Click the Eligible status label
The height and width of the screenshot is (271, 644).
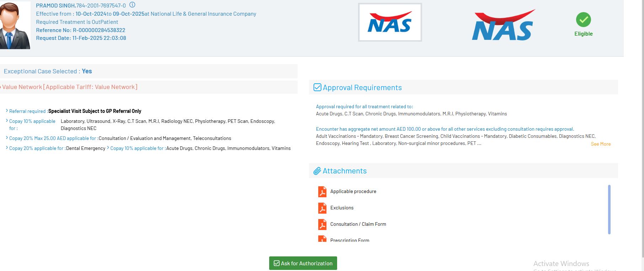(584, 33)
